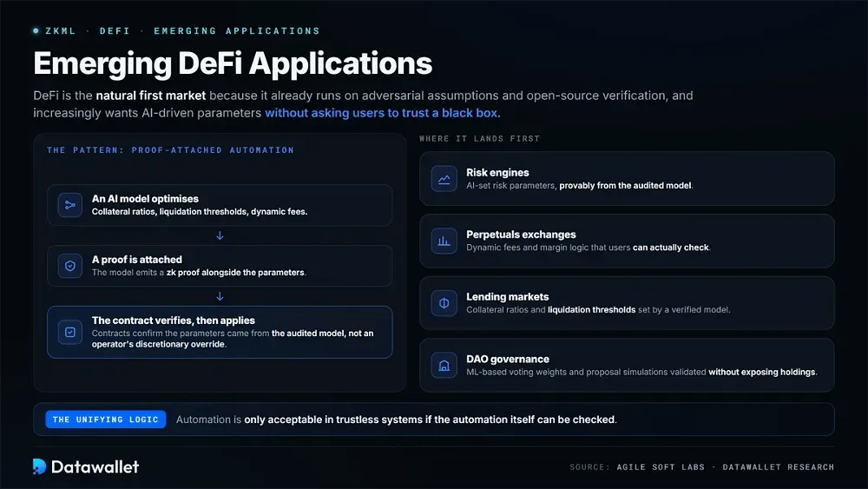Click the 'A proof is attached' title
Image resolution: width=868 pixels, height=489 pixels.
(x=137, y=260)
